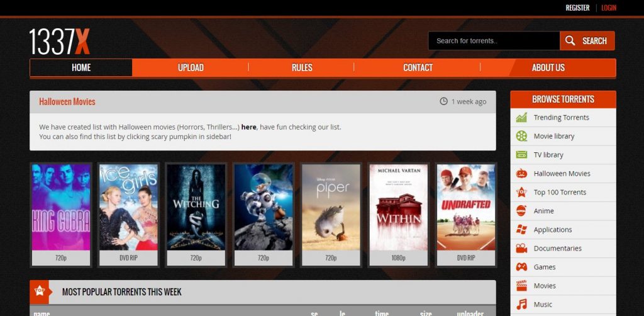Viewport: 644px width, 316px height.
Task: Open the Within poster
Action: tap(398, 207)
